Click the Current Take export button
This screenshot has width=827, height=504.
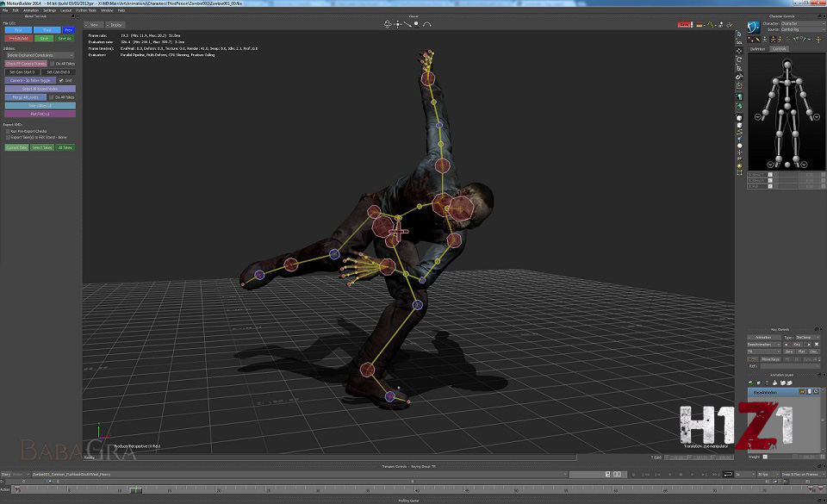coord(16,147)
